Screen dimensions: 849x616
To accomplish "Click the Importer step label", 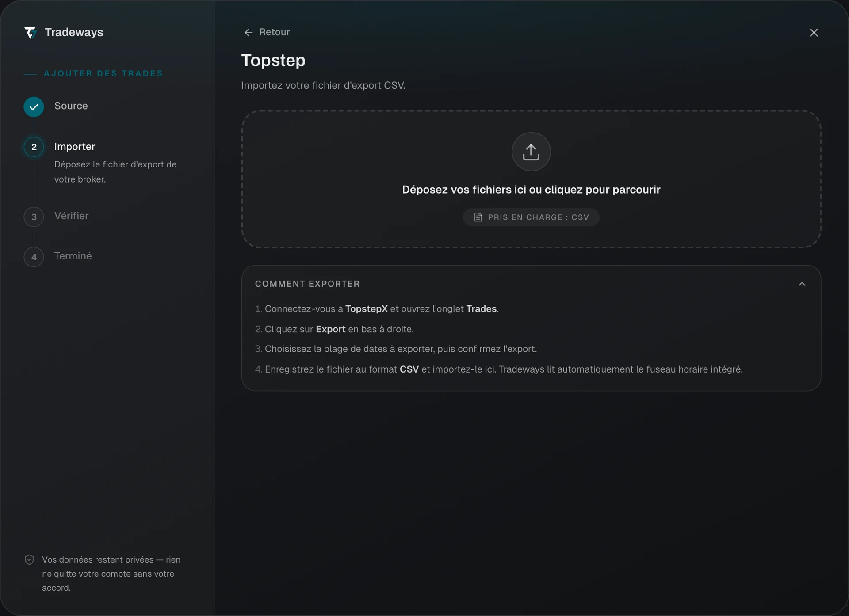I will click(75, 147).
